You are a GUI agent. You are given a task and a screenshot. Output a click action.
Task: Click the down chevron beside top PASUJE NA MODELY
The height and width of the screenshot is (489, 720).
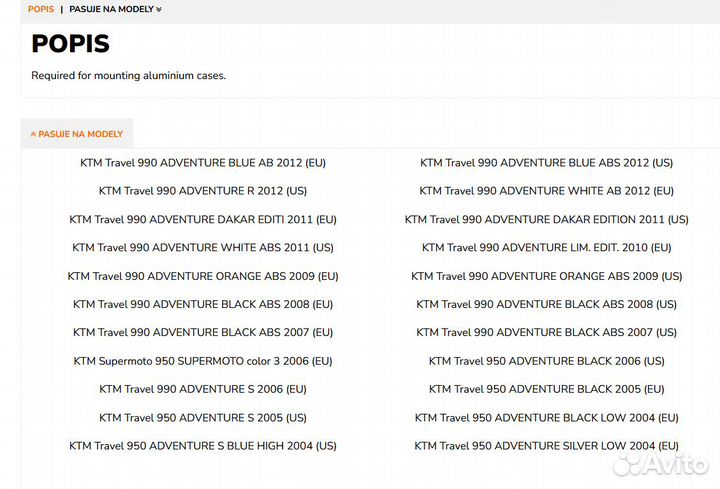[x=159, y=10]
